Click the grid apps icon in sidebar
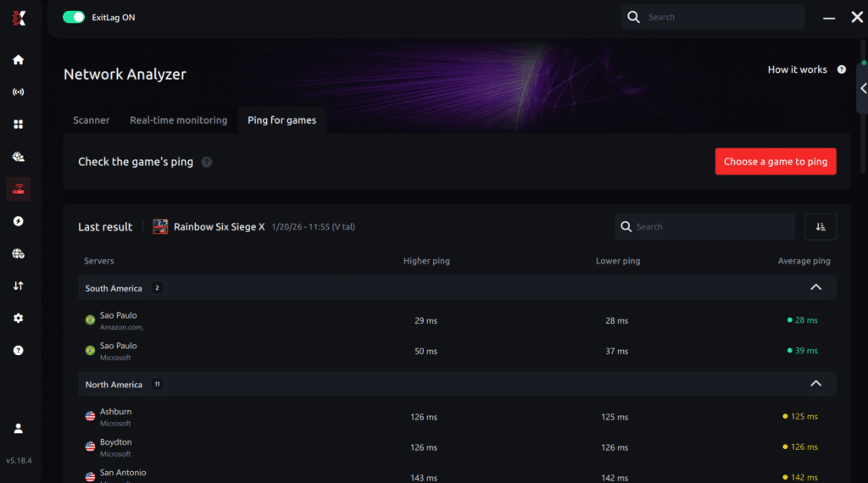The image size is (868, 483). (x=19, y=125)
